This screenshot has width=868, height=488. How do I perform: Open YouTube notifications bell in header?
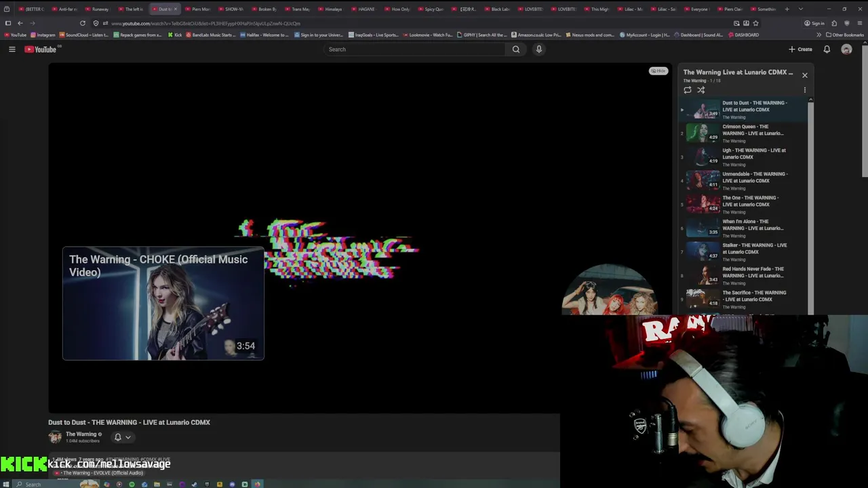pyautogui.click(x=827, y=49)
